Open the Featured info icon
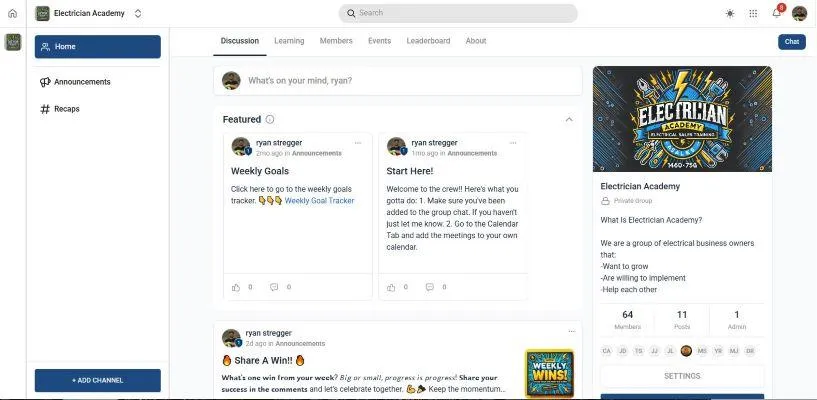This screenshot has height=400, width=817. click(269, 119)
